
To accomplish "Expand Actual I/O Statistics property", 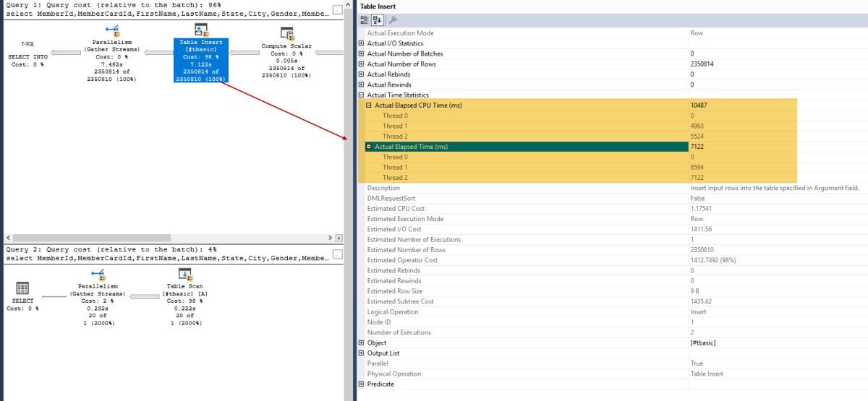I will (x=362, y=43).
